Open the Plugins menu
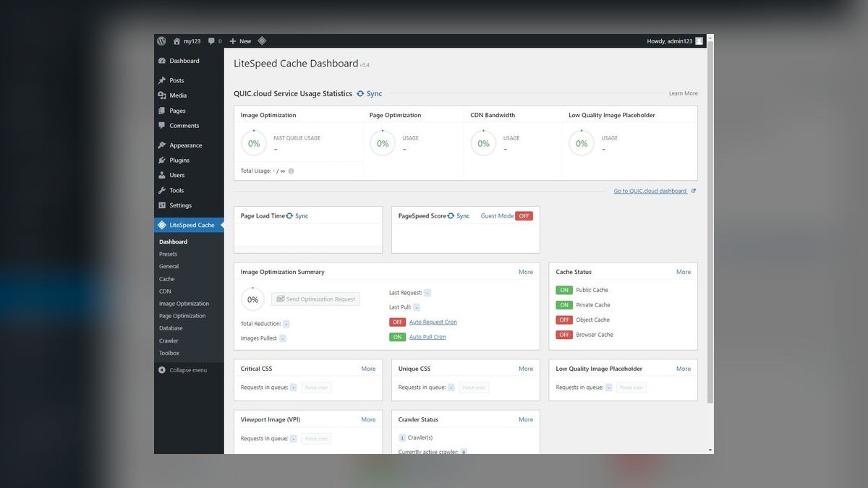The image size is (868, 488). click(x=179, y=160)
